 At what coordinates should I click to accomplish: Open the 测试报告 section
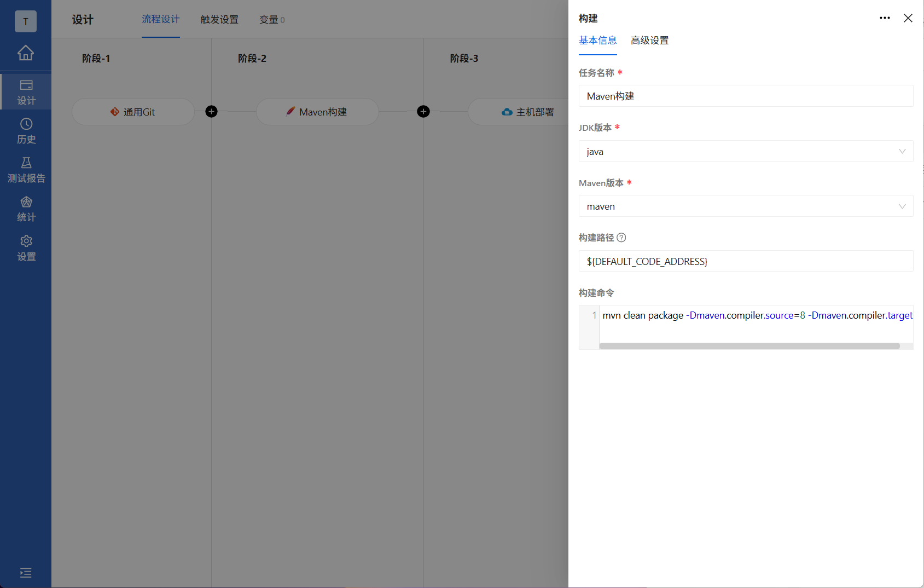click(x=26, y=169)
